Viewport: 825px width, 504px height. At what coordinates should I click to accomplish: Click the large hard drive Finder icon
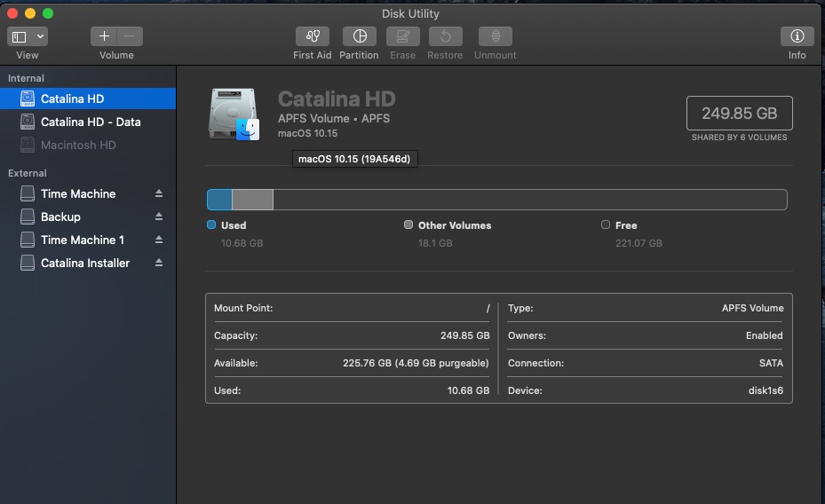[x=234, y=114]
